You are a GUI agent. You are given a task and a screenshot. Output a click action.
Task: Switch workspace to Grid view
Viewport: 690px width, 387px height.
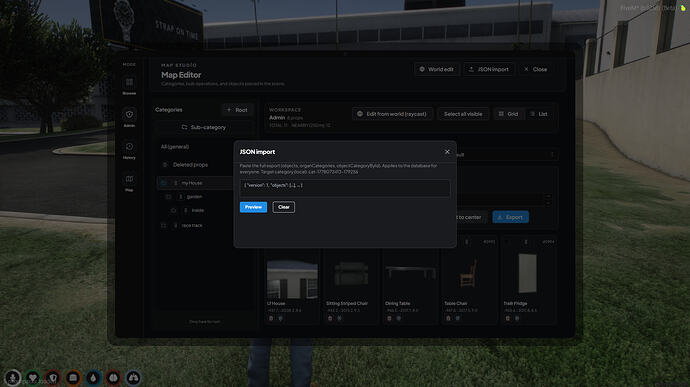click(x=508, y=114)
